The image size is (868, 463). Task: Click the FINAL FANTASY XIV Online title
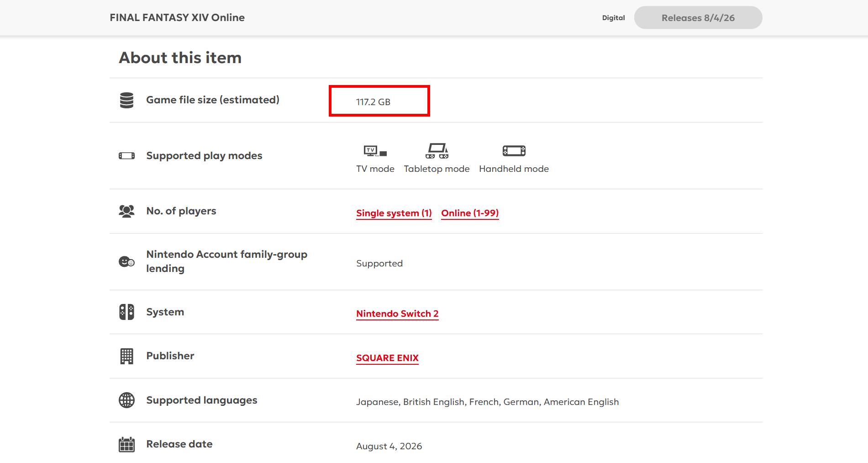point(177,17)
